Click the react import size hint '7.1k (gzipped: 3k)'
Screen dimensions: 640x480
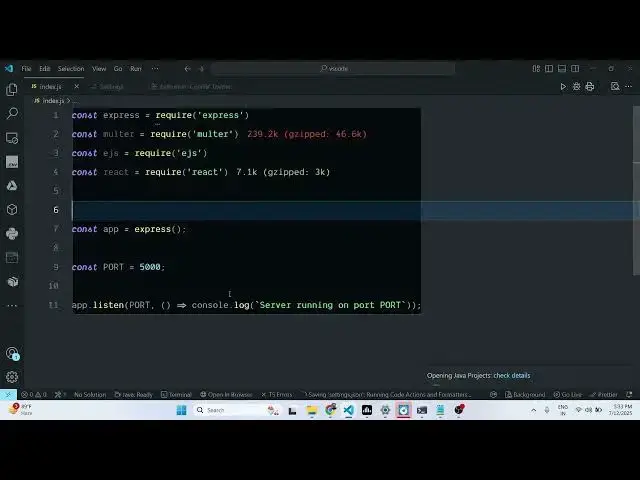(x=283, y=172)
